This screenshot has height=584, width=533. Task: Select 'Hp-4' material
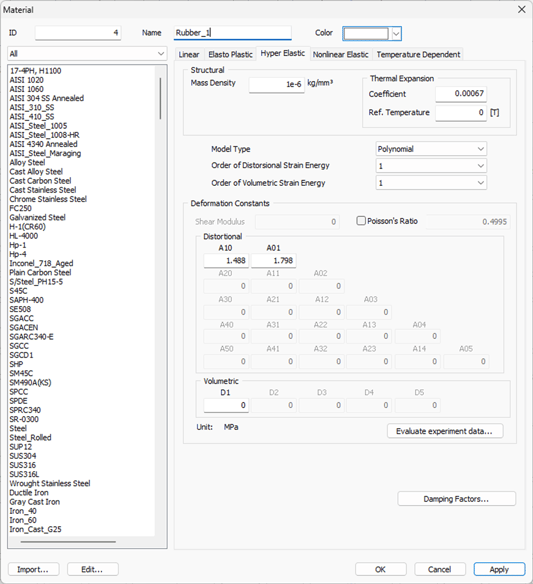click(x=18, y=254)
